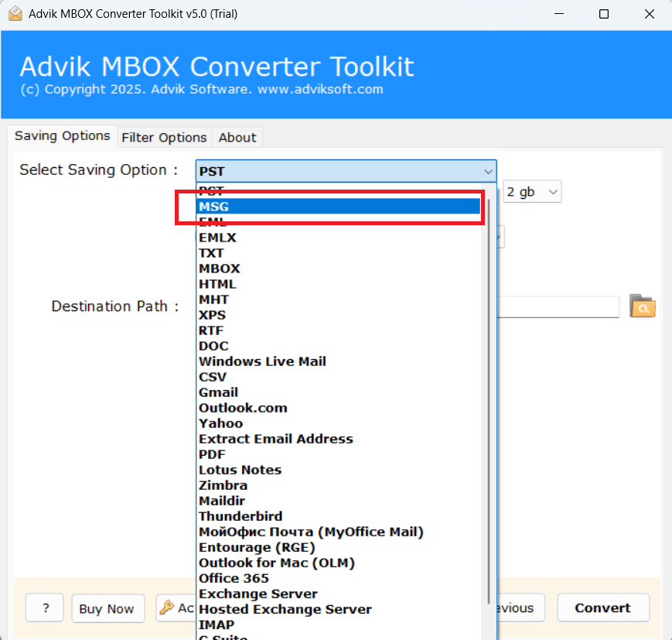Choose EMLX from the saving options list
The width and height of the screenshot is (672, 640).
point(338,238)
